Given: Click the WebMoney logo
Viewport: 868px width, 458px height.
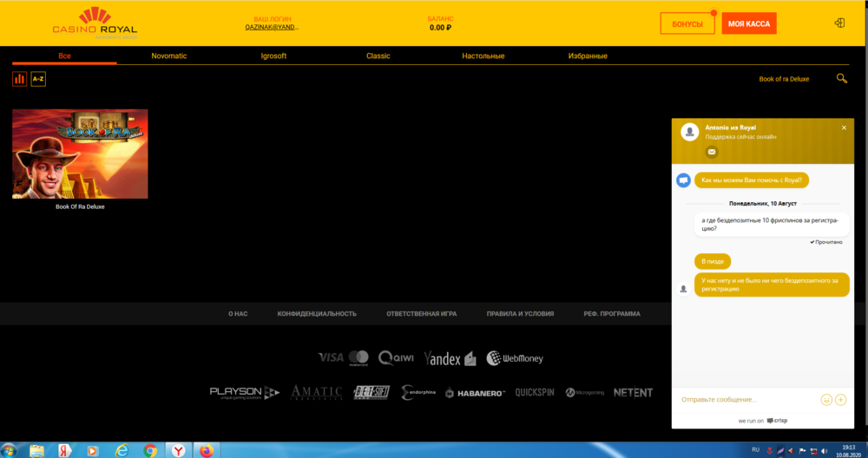Looking at the screenshot, I should (514, 358).
